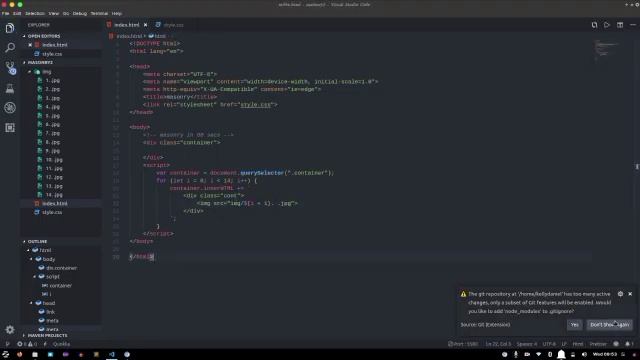Click the style.css link in the code
The height and width of the screenshot is (360, 640).
pos(256,105)
